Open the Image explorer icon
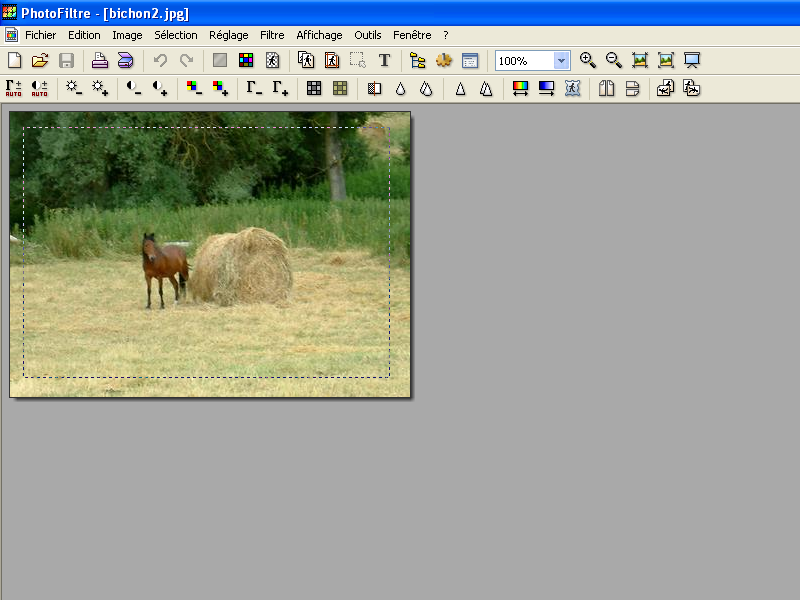800x600 pixels. click(x=417, y=60)
